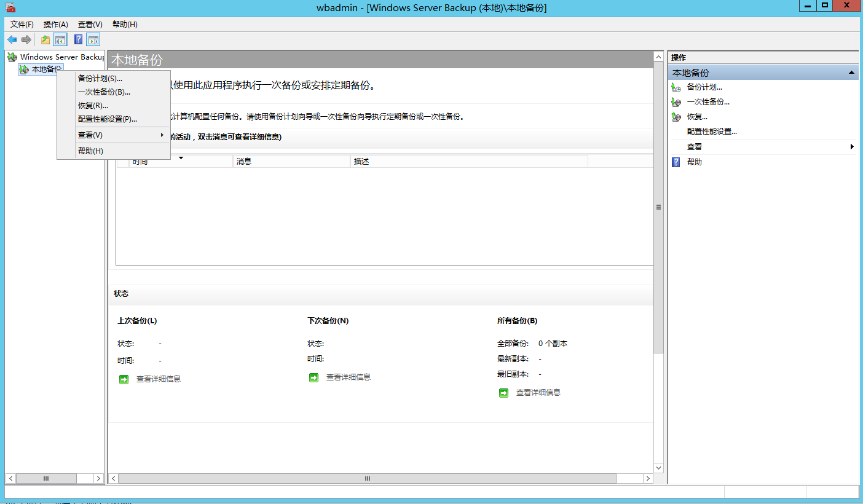Choose 帮助(H) from the context menu
Image resolution: width=863 pixels, height=504 pixels.
[114, 151]
